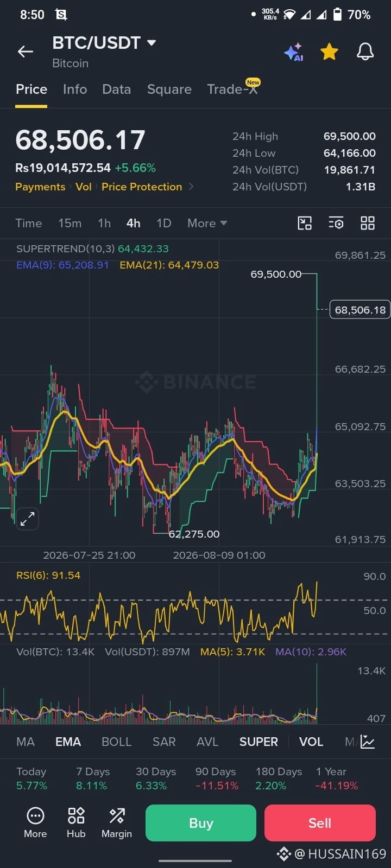The image size is (391, 868).
Task: Switch to the Trade-X tab
Action: point(232,90)
